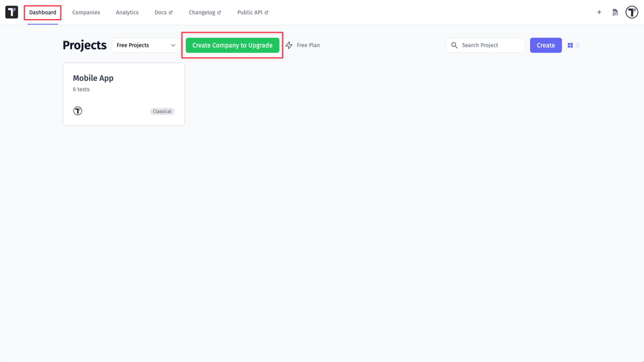Click Create Company to Upgrade button
Screen dimensions: 644x362
(x=232, y=45)
